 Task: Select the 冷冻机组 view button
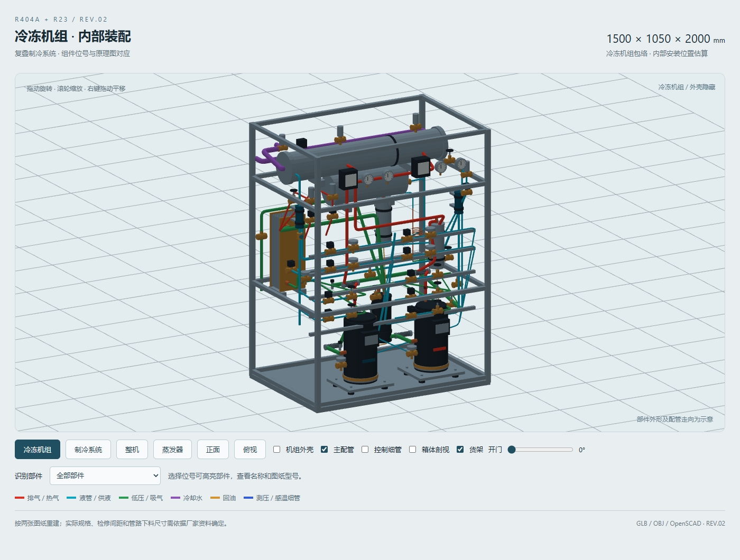tap(38, 450)
